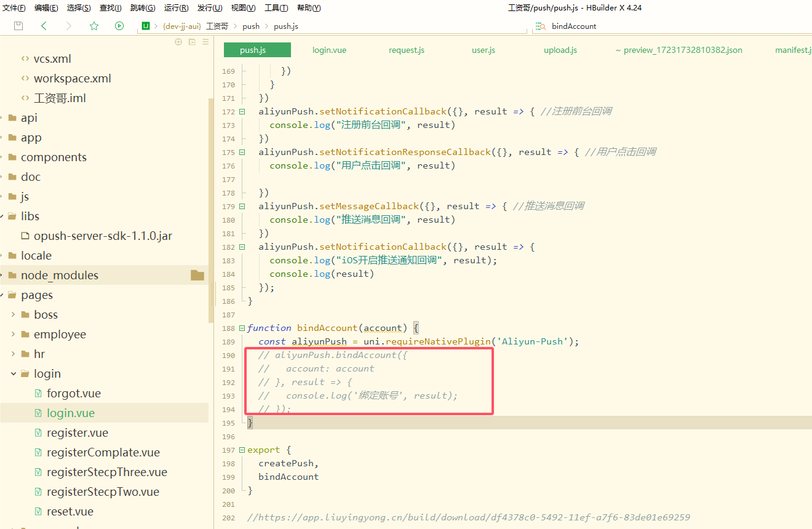Click the register.vue file icon
812x529 pixels.
38,433
